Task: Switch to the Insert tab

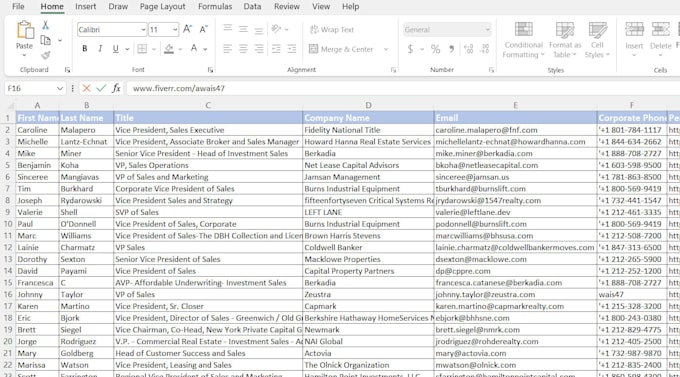Action: 85,7
